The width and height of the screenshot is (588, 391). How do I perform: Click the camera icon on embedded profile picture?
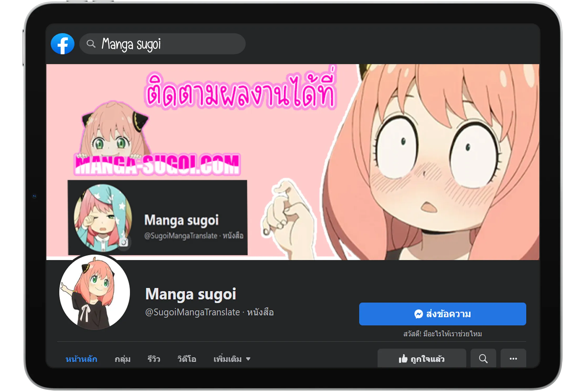pos(124,242)
